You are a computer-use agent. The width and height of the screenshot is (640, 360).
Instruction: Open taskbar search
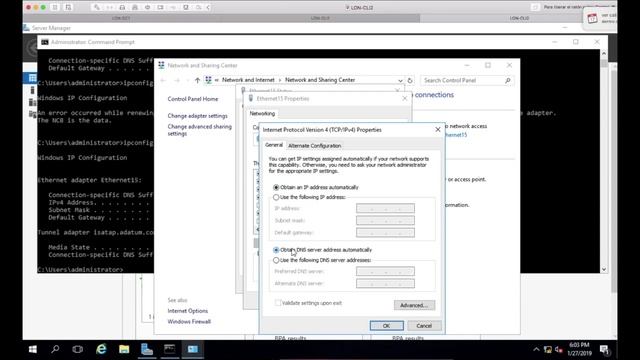55,349
